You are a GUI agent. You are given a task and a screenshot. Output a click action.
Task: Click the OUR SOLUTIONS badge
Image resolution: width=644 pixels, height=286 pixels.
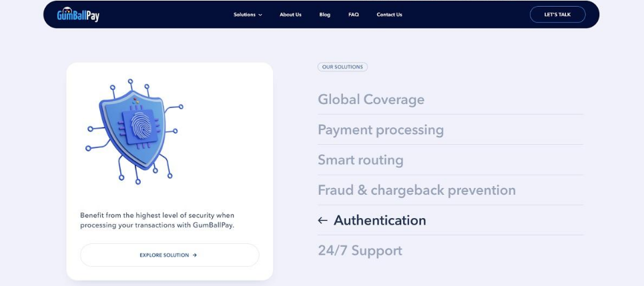pyautogui.click(x=342, y=67)
